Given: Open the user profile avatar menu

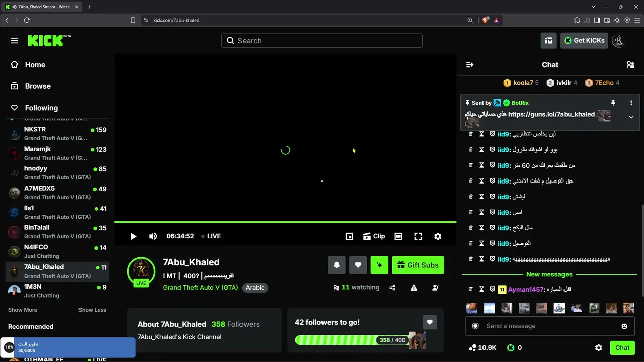Looking at the screenshot, I should pyautogui.click(x=619, y=41).
